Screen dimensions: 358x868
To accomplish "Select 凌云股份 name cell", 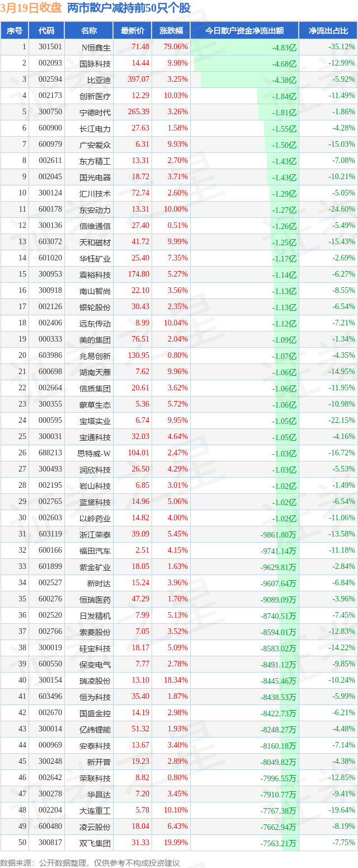I will pyautogui.click(x=95, y=827).
